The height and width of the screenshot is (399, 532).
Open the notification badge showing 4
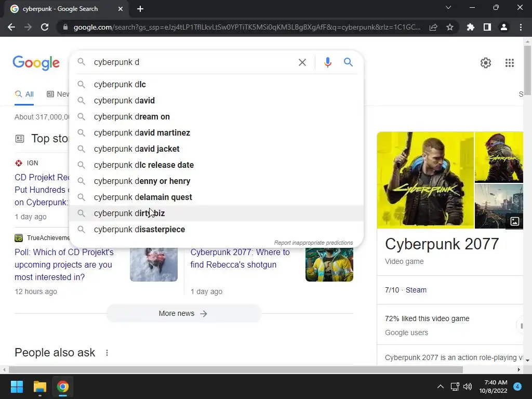tap(517, 387)
